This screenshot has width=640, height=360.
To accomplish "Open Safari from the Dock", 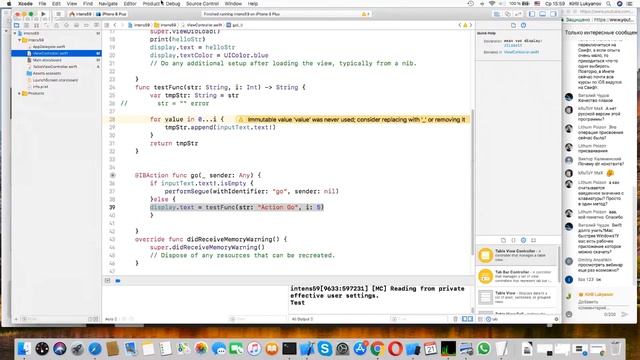I will [x=95, y=349].
